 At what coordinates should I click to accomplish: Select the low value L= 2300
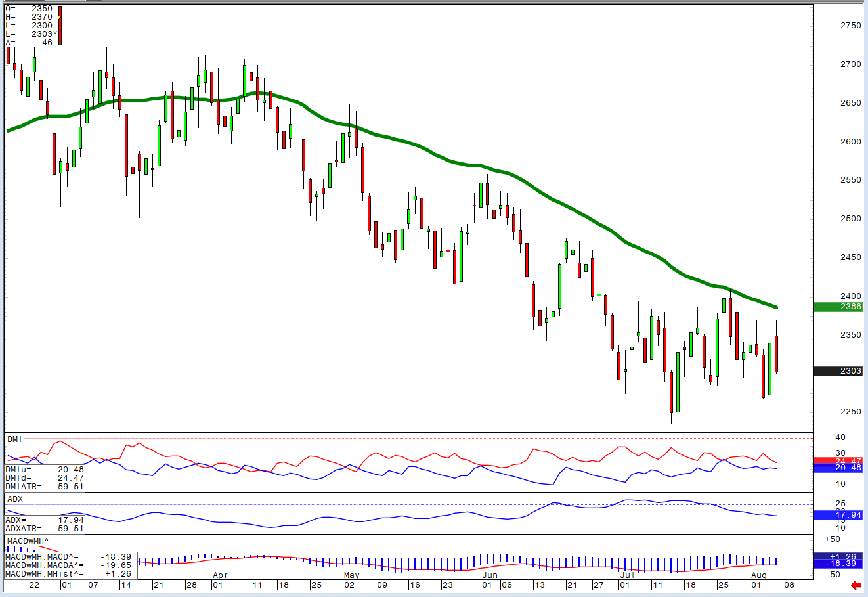pyautogui.click(x=29, y=26)
